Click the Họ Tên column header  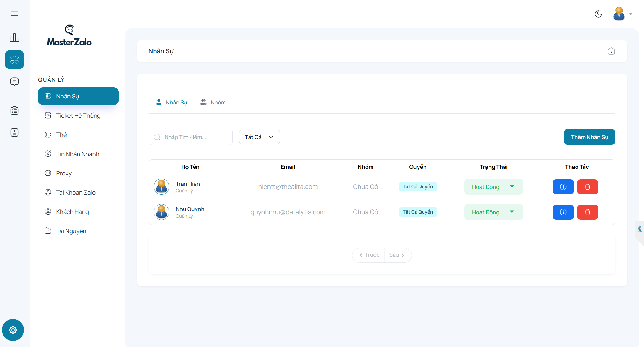point(190,167)
